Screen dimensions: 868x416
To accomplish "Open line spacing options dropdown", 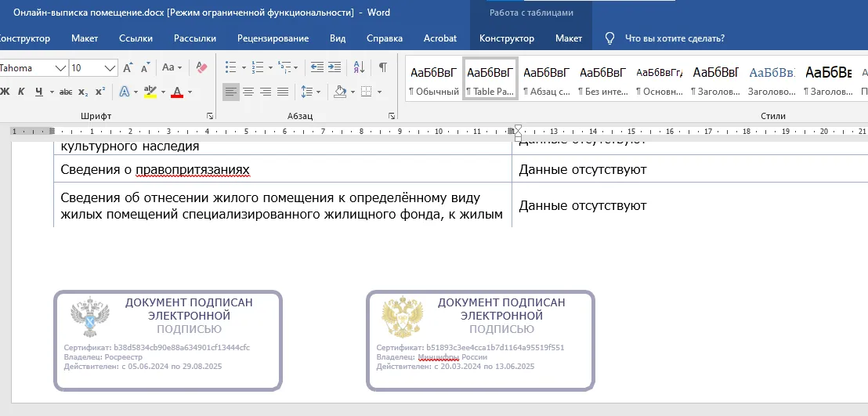I will (310, 92).
